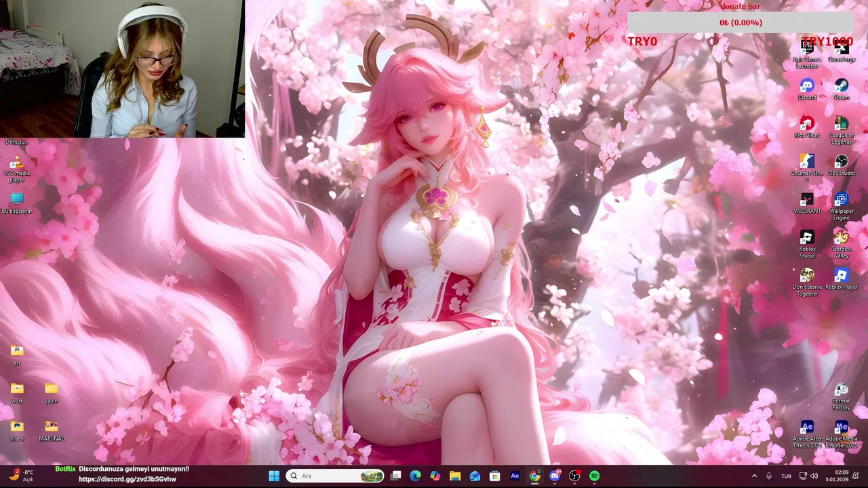Launch CurseForge from the desktop
Screen dimensions: 868x488
(842, 52)
